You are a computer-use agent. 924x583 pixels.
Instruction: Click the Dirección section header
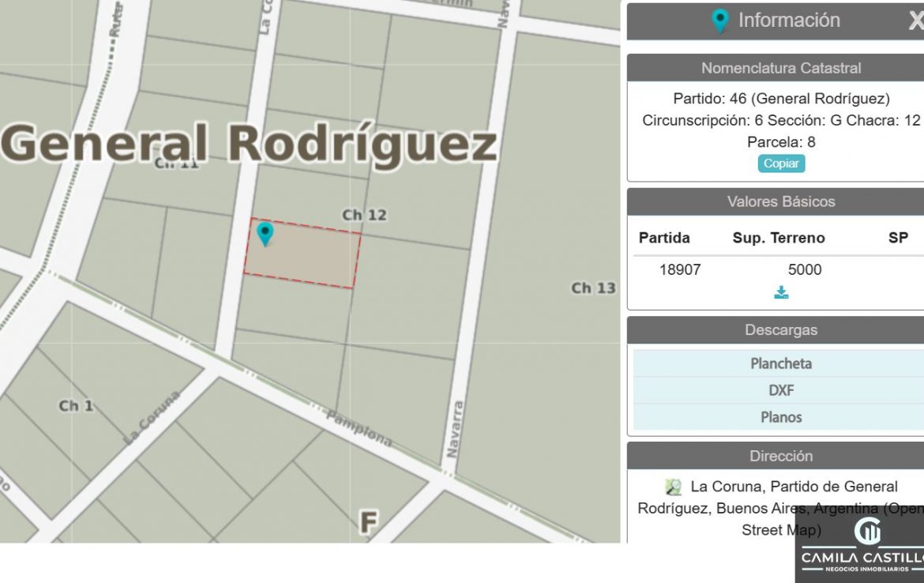(x=780, y=456)
